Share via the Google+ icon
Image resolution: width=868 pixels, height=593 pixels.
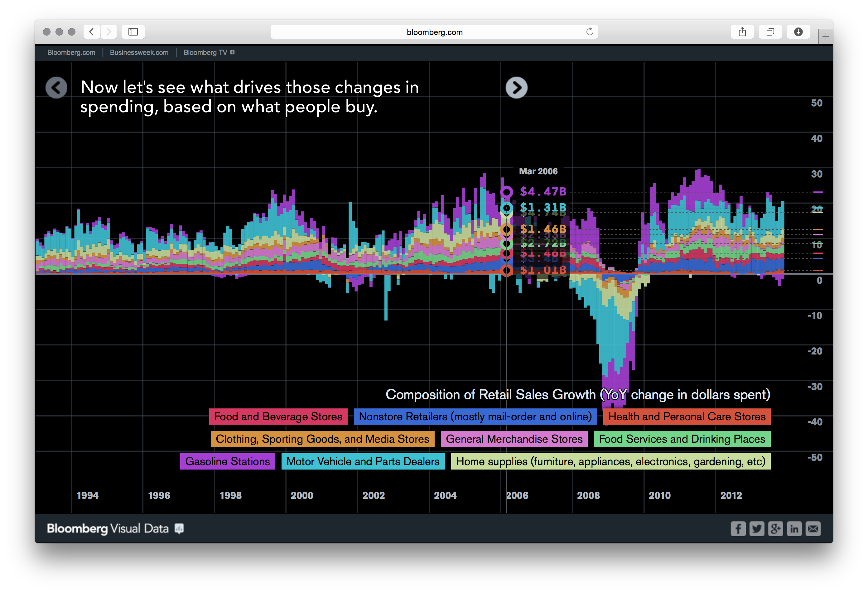(x=776, y=528)
